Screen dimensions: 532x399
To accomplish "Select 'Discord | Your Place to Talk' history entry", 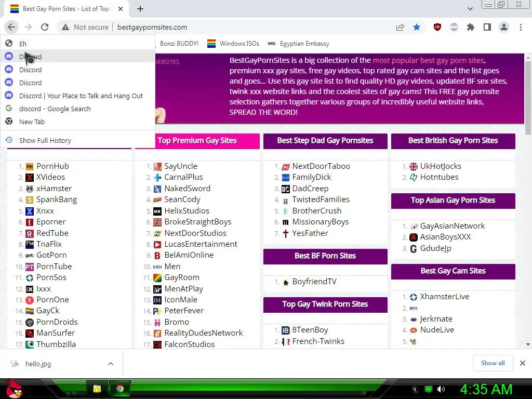I will [x=78, y=96].
